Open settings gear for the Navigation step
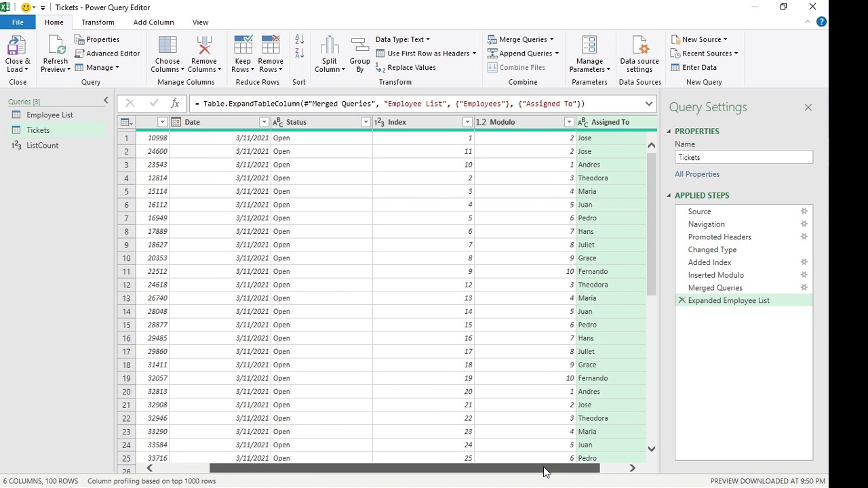 coord(804,224)
